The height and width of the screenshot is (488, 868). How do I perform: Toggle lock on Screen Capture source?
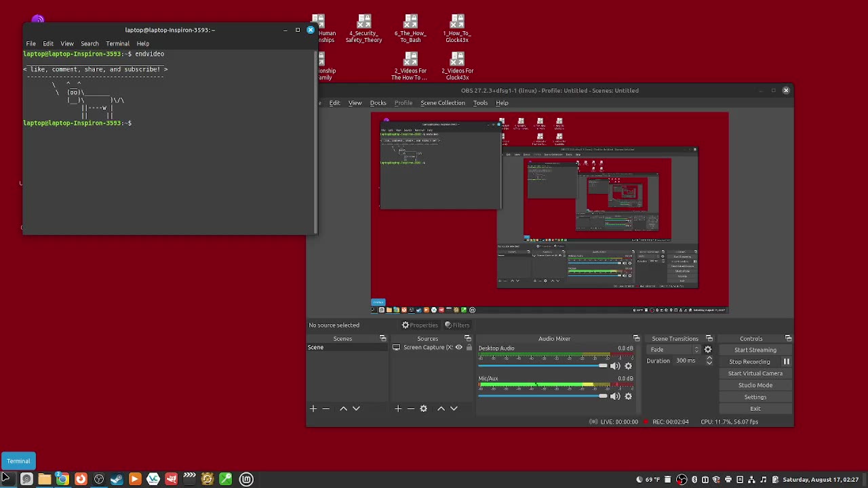pyautogui.click(x=469, y=348)
